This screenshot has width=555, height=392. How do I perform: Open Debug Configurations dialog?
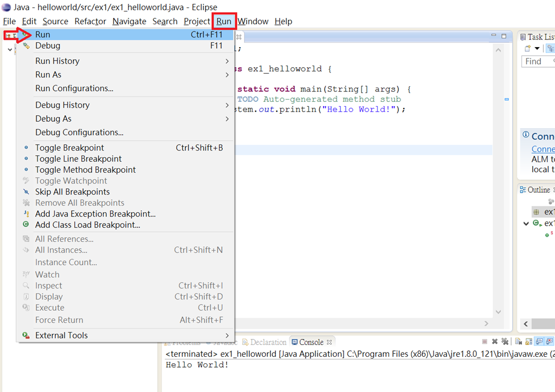point(125,133)
